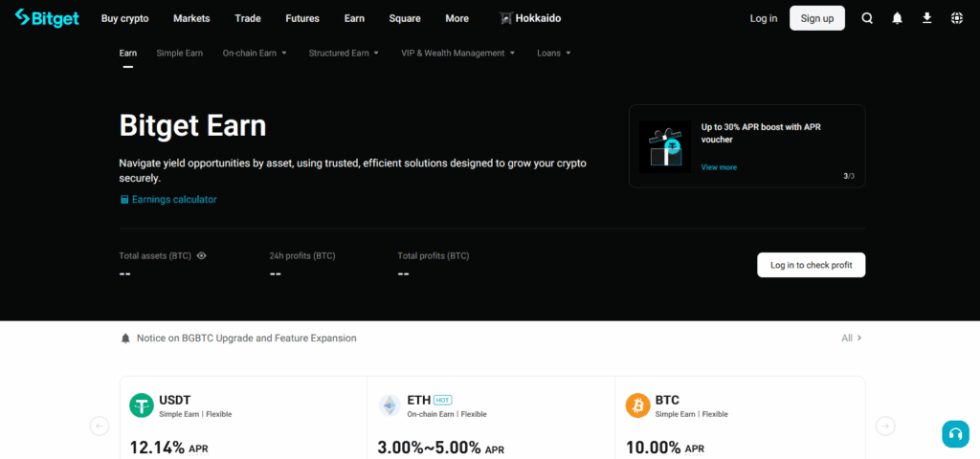
Task: Open the More menu
Action: (457, 19)
